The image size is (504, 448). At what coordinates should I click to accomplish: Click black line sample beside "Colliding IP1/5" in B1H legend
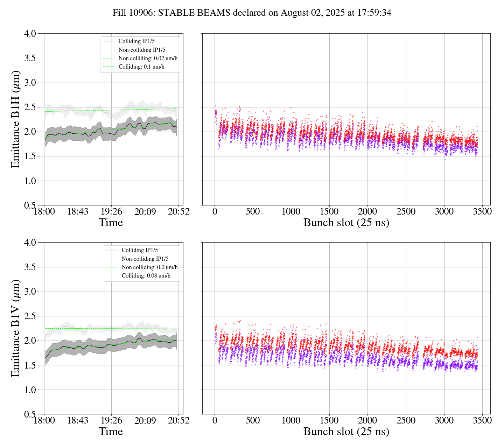click(108, 41)
